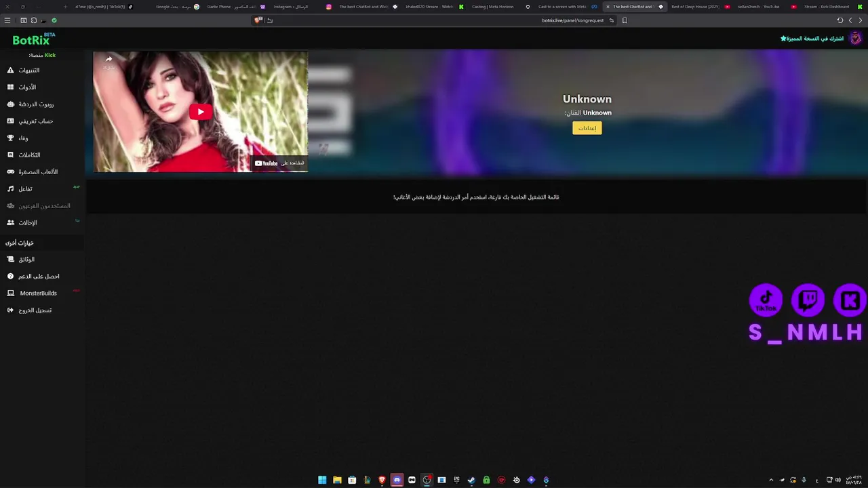Open حساب تعريفي profile section
Viewport: 868px width, 488px height.
tap(42, 121)
